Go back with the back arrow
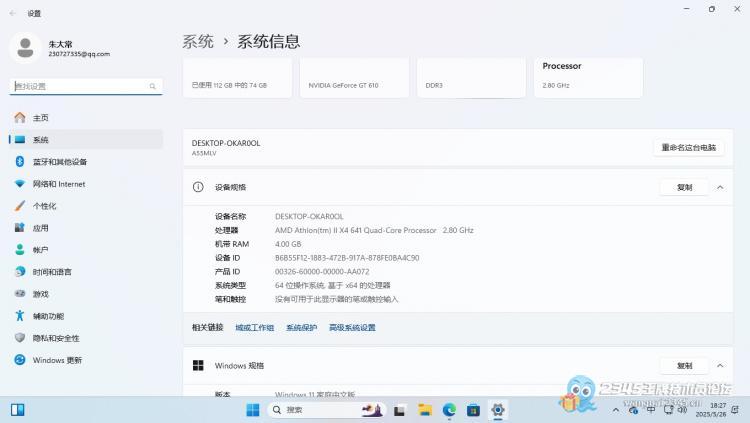The width and height of the screenshot is (750, 423). coord(12,13)
